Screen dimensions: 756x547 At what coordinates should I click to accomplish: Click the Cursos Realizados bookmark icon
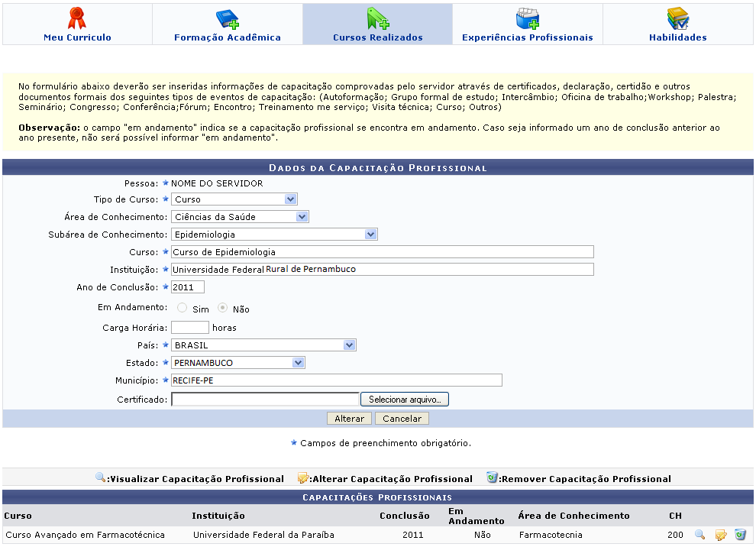pyautogui.click(x=377, y=18)
